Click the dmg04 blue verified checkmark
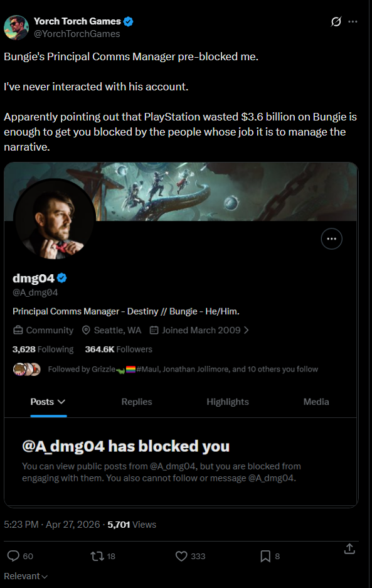 [x=62, y=278]
